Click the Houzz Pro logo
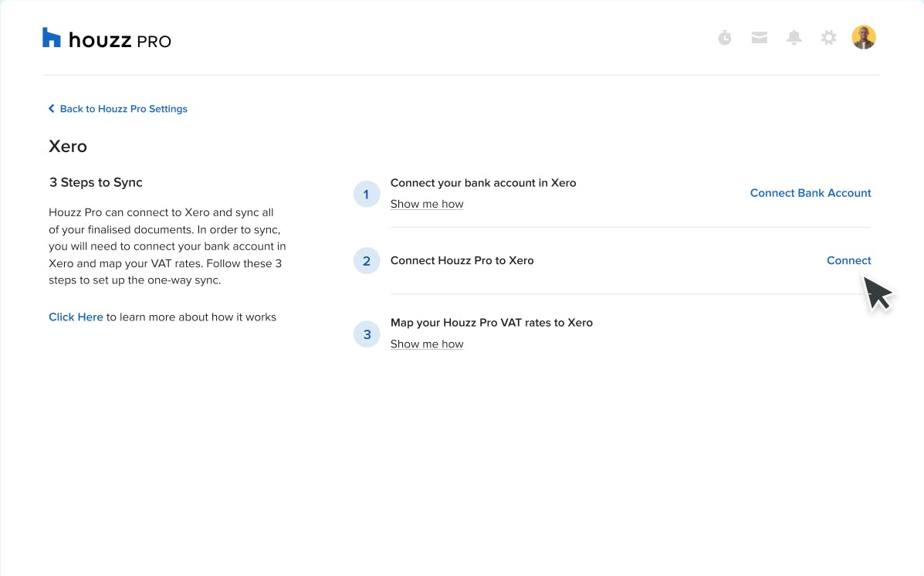Screen dimensions: 924x576 tap(107, 39)
